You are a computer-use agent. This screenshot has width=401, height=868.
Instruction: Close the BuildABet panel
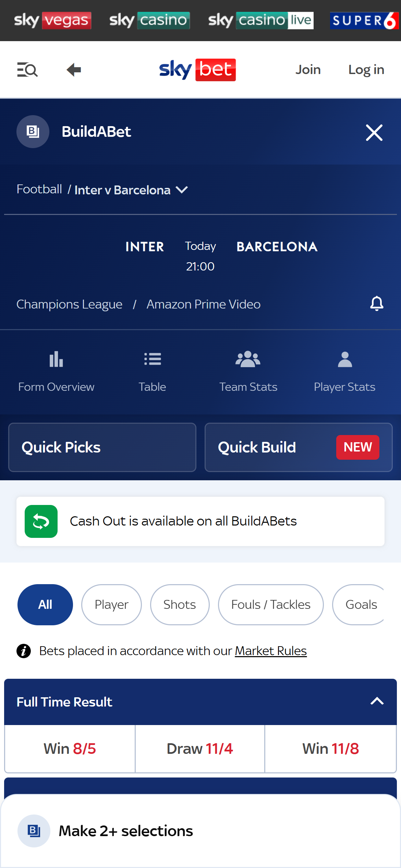[374, 132]
